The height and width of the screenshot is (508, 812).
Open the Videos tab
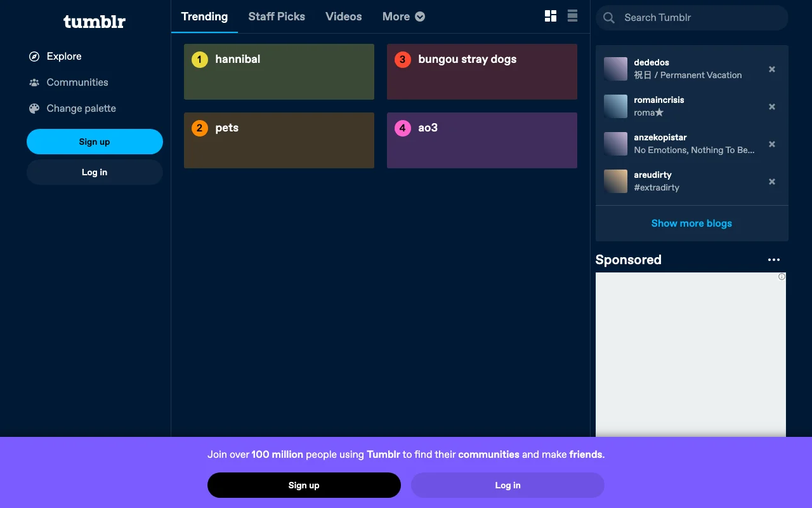344,17
